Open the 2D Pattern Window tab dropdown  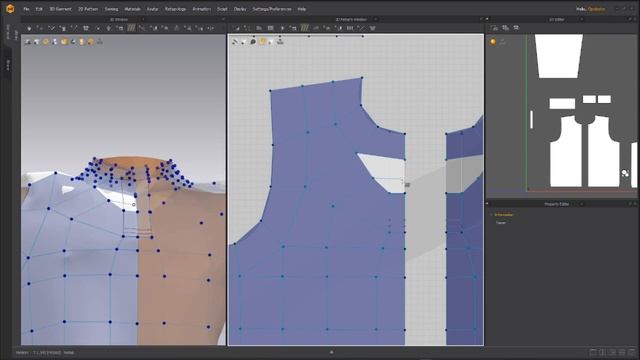pyautogui.click(x=376, y=19)
